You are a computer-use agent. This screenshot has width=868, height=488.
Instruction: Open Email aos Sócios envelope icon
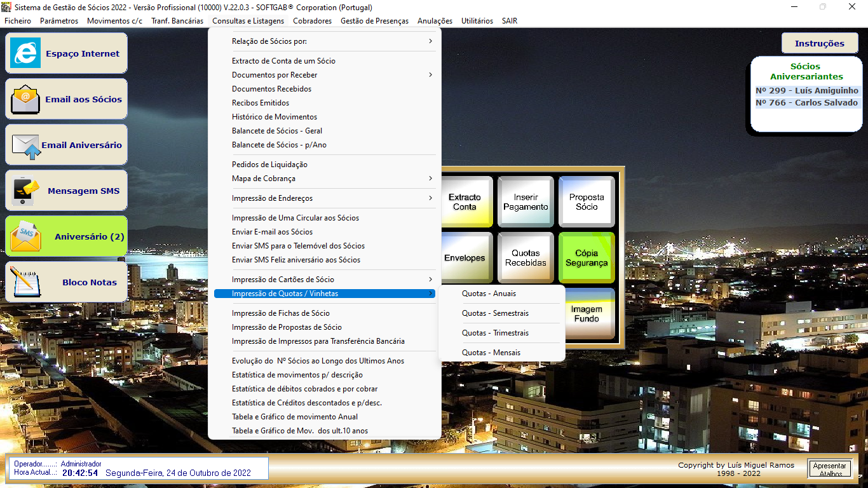(x=25, y=99)
